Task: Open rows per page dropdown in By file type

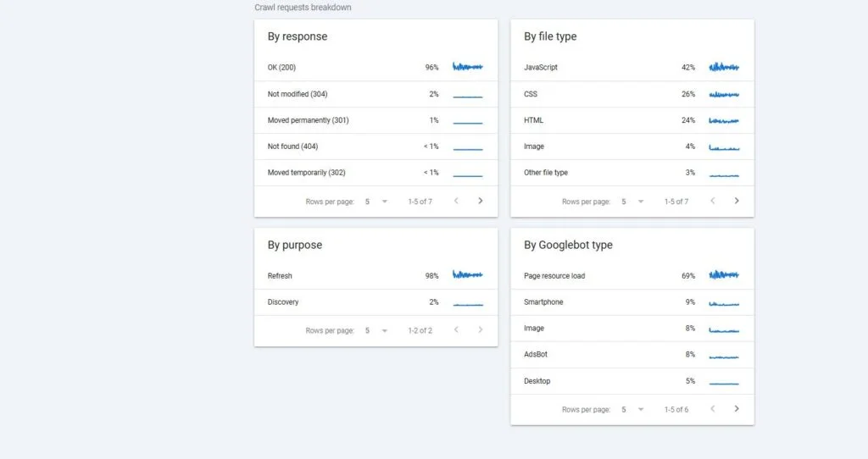Action: tap(632, 202)
